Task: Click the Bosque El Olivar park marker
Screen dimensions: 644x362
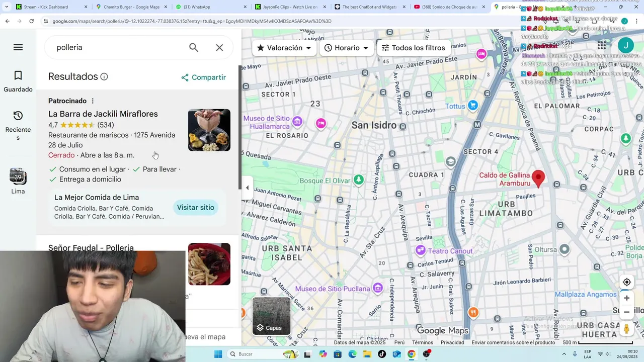Action: (358, 179)
